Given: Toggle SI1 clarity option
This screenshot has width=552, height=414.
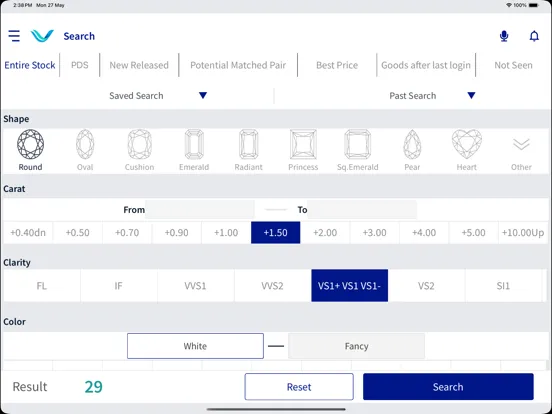Looking at the screenshot, I should pyautogui.click(x=503, y=286).
